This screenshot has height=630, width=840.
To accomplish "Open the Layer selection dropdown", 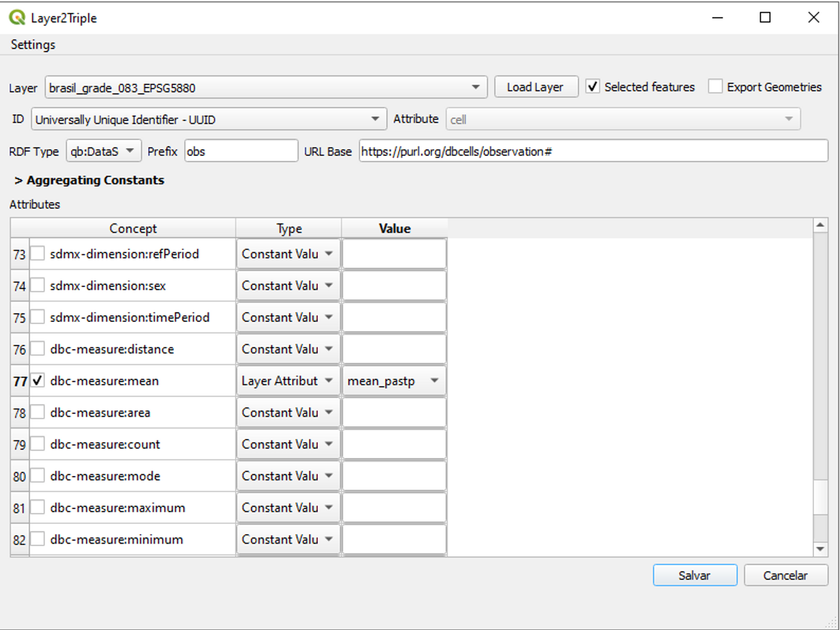I will click(475, 87).
